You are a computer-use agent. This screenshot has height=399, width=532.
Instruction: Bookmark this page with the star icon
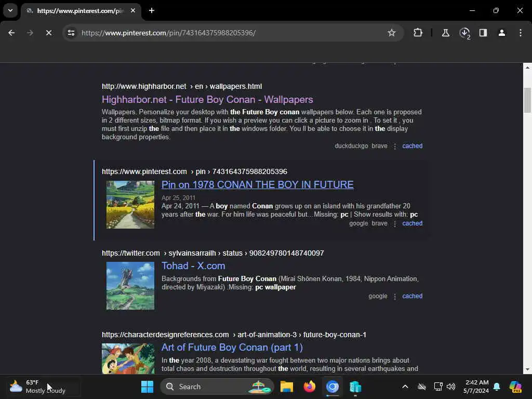tap(392, 33)
